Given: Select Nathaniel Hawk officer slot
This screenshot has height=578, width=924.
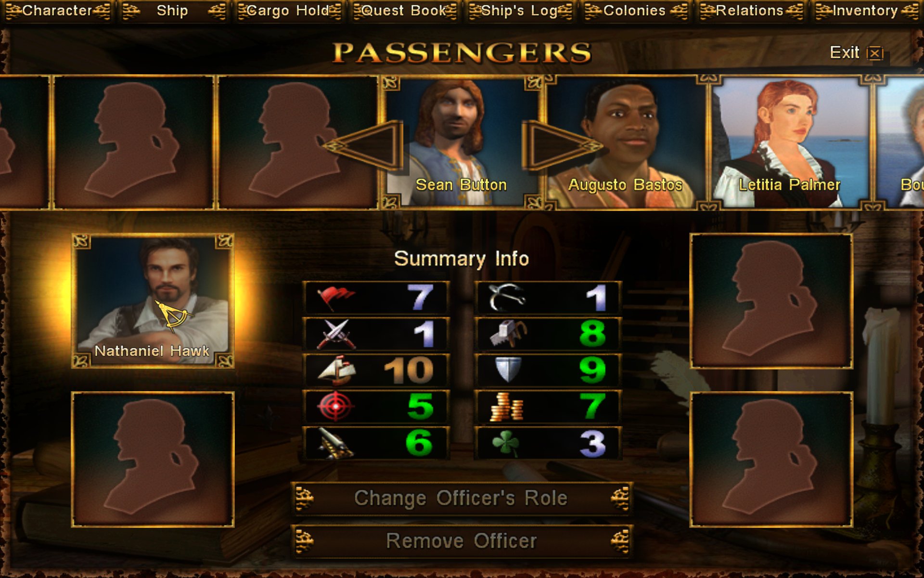Looking at the screenshot, I should 153,301.
